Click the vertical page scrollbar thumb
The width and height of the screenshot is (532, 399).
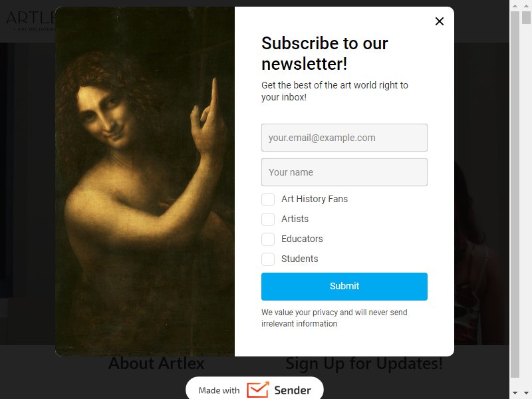515,194
